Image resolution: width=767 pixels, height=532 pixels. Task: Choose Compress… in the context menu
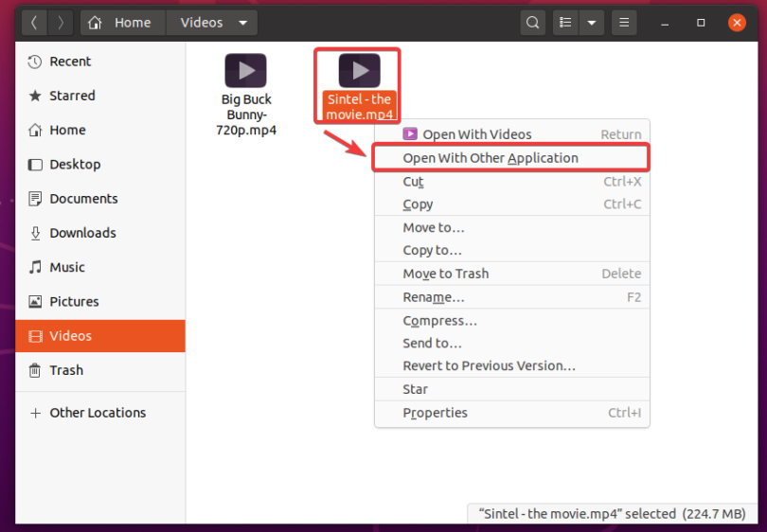(512, 321)
